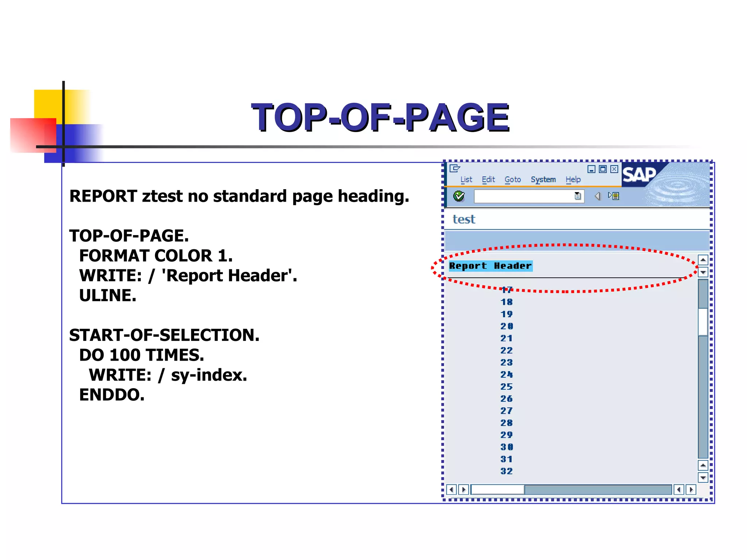Select list line '19'
Screen dimensions: 747x560
(507, 314)
